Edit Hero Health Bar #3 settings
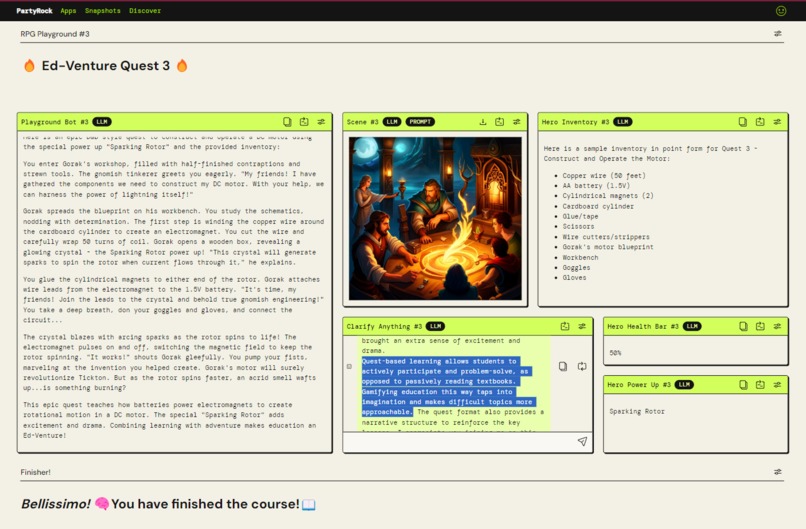806x529 pixels. (777, 326)
